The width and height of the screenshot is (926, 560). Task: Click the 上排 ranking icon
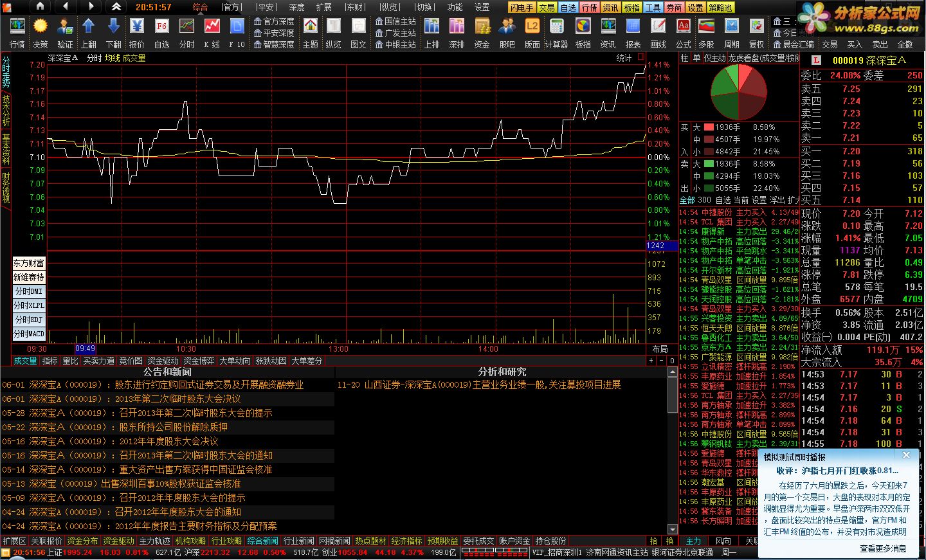(432, 33)
